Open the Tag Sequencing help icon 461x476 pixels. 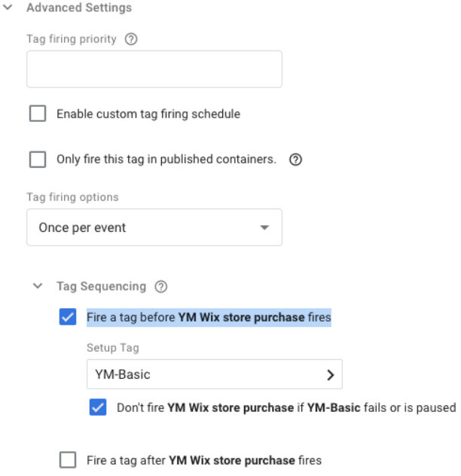(161, 286)
